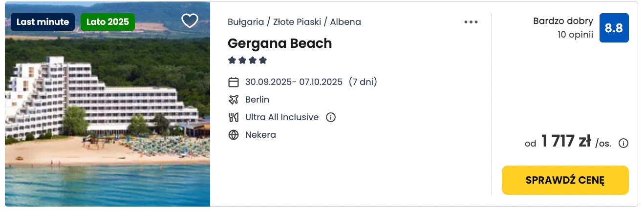The height and width of the screenshot is (211, 644).
Task: Click the calendar icon before the trip dates
Action: coord(234,82)
